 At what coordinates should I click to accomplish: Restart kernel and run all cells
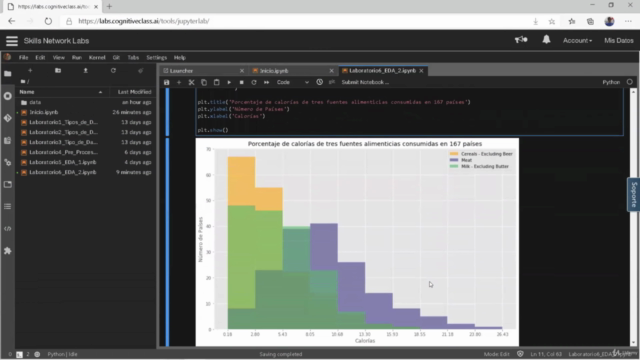coord(267,82)
